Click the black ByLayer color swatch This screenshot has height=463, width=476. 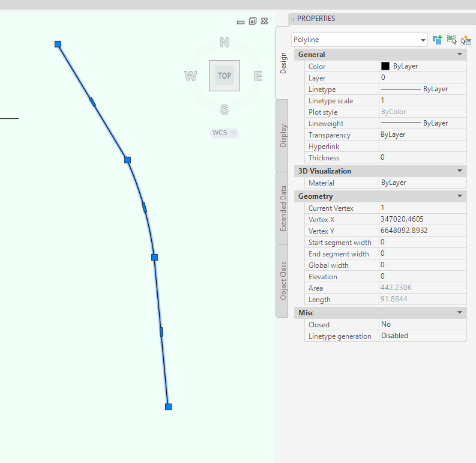[x=385, y=66]
